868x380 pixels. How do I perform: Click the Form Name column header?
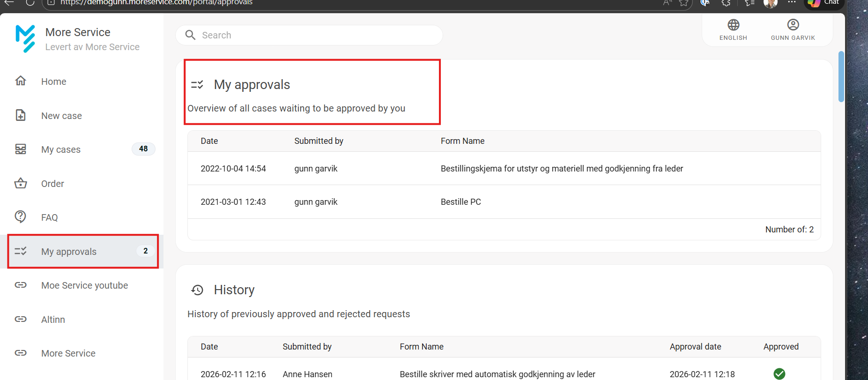462,141
